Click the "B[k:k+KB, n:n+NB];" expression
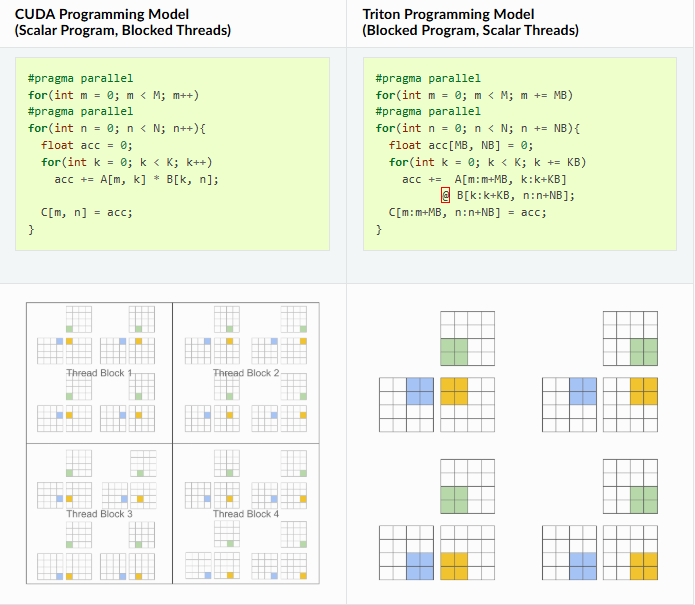 coord(516,195)
